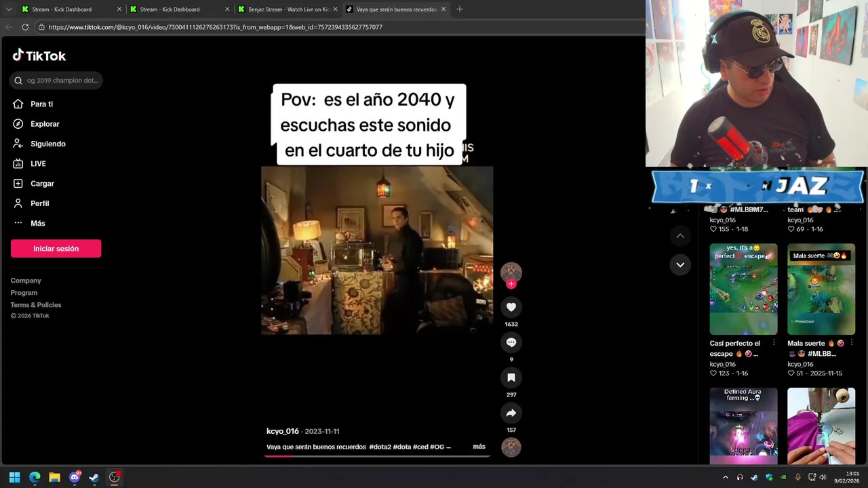Seek on the video progress bar
This screenshot has height=488, width=868.
377,456
